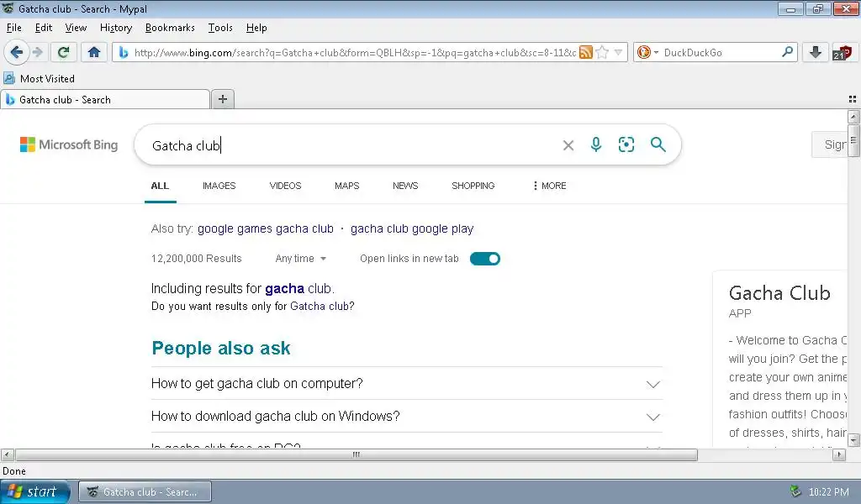Click the 10:22 PM taskbar clock

click(x=828, y=492)
